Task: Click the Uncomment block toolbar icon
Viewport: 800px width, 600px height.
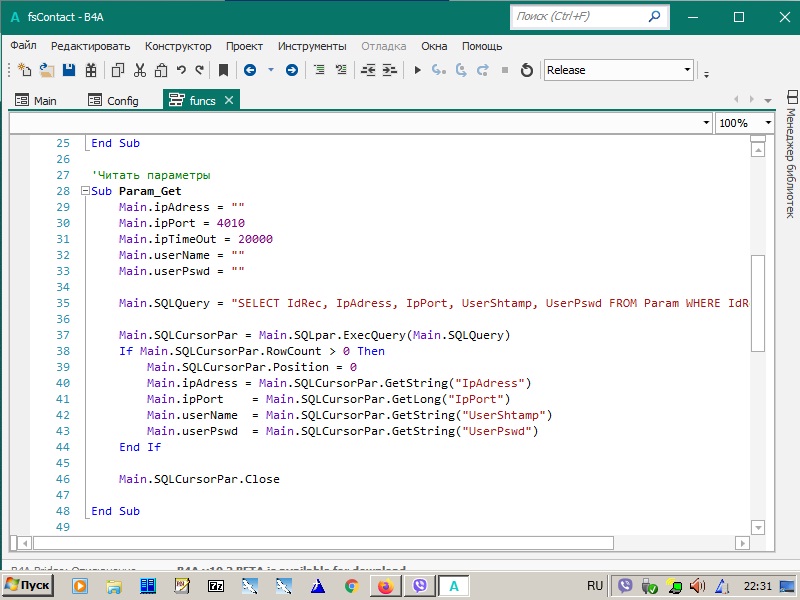Action: tap(341, 70)
